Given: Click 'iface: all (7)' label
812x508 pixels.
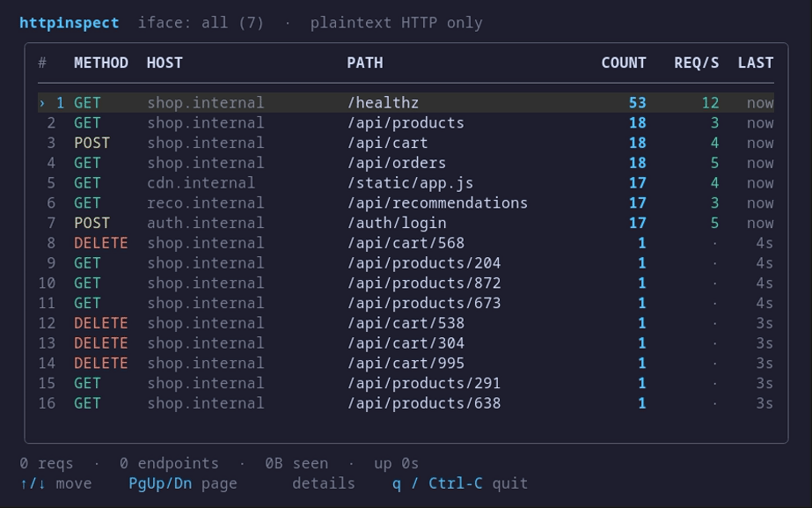Looking at the screenshot, I should point(201,23).
